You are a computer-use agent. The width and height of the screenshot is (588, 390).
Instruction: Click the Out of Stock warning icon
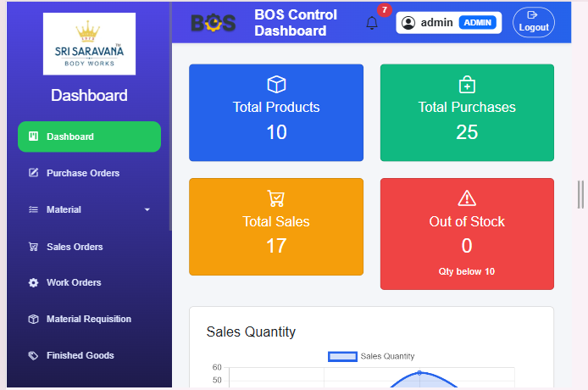467,198
